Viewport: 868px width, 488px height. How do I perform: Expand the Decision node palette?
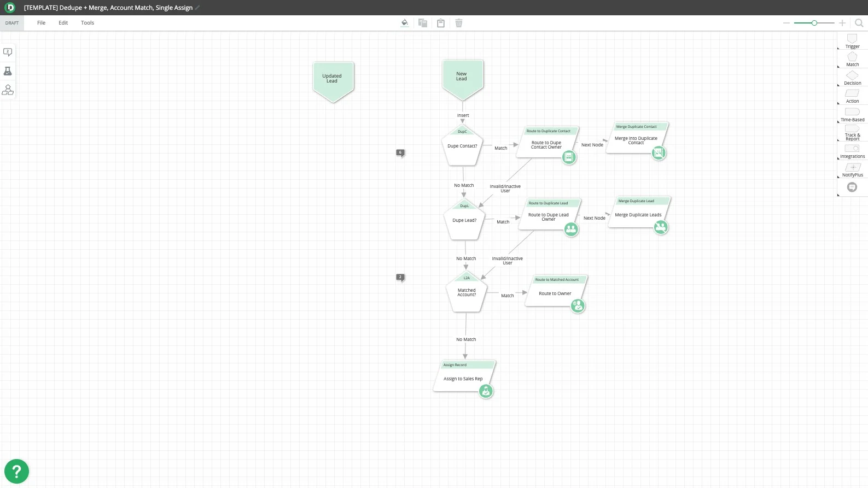click(x=852, y=78)
